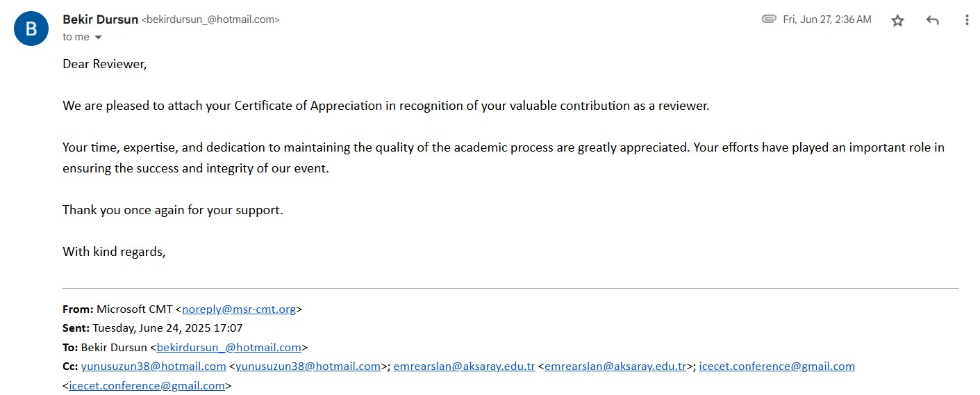Image resolution: width=980 pixels, height=395 pixels.
Task: Expand recipient details arrow beside "to me"
Action: click(x=98, y=38)
